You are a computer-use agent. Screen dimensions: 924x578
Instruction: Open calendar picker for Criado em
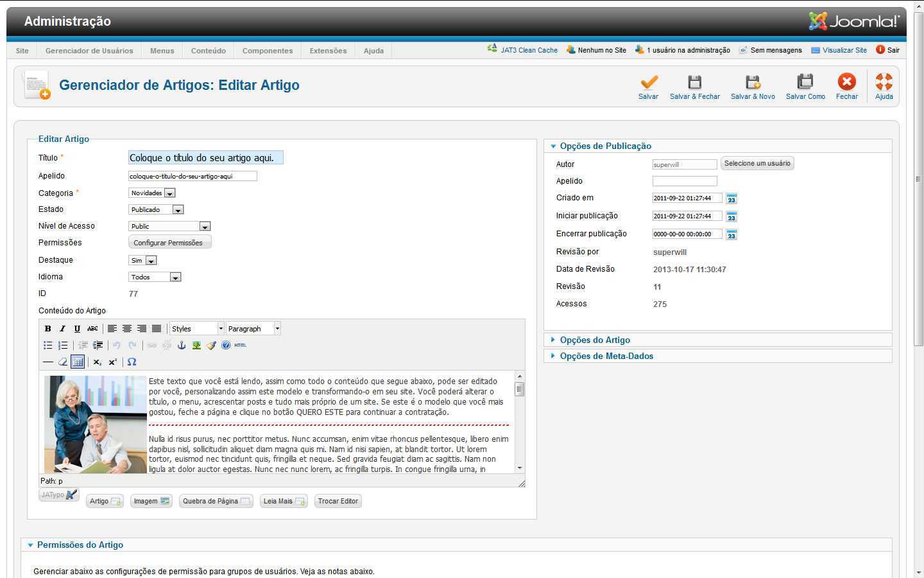[731, 198]
